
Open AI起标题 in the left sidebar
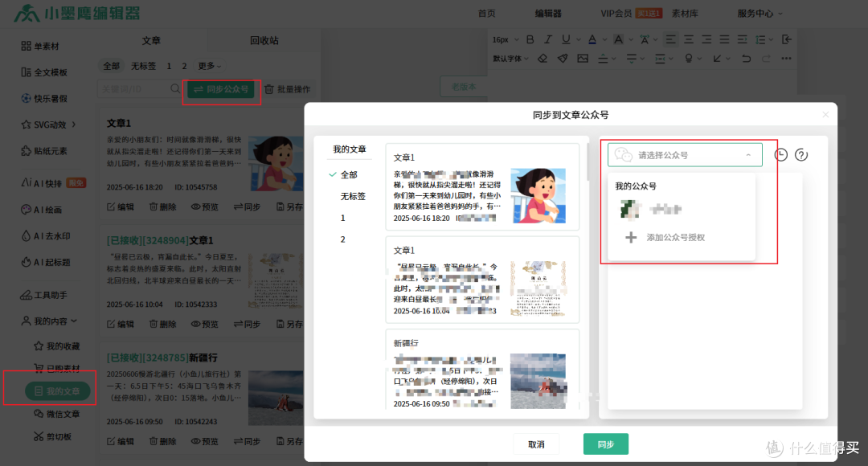pyautogui.click(x=45, y=262)
